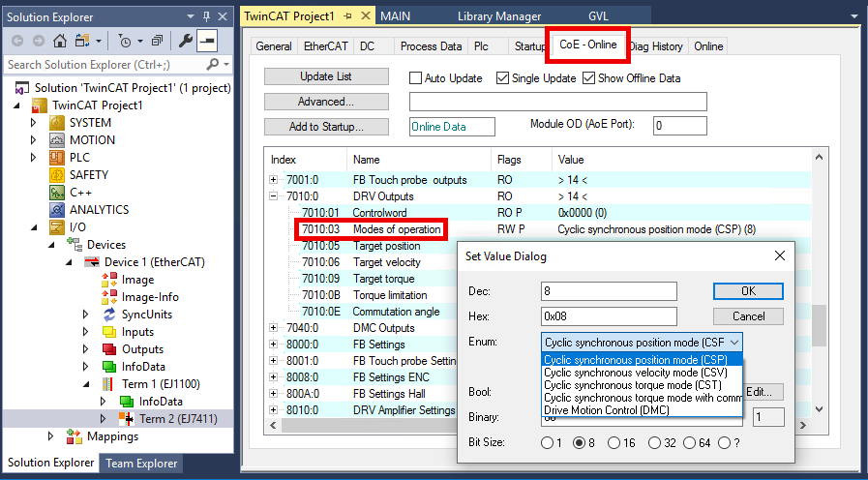Expand the MOTION tree node
Image resolution: width=868 pixels, height=480 pixels.
(34, 140)
